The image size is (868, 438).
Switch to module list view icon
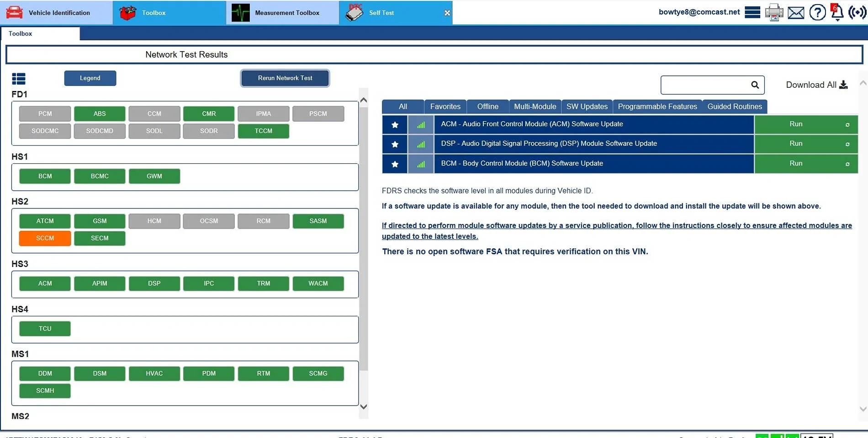tap(19, 79)
